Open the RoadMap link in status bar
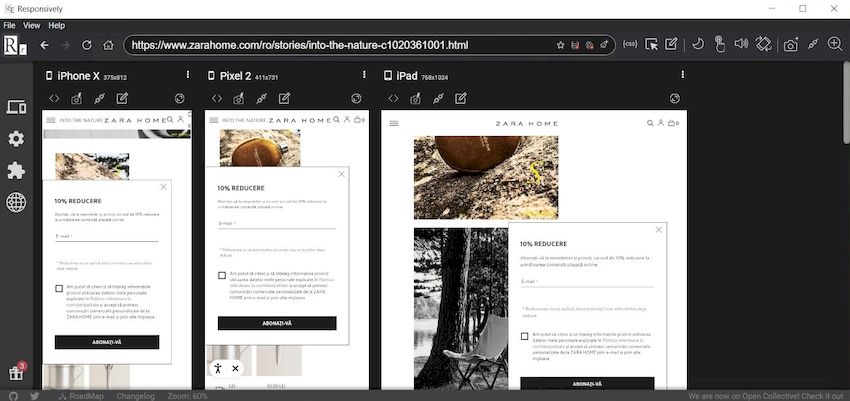 click(81, 396)
